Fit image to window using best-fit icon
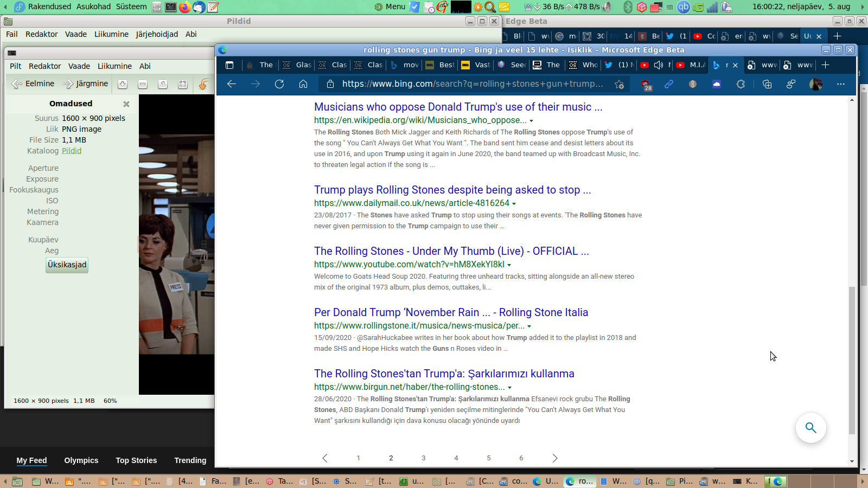868x488 pixels. (183, 84)
